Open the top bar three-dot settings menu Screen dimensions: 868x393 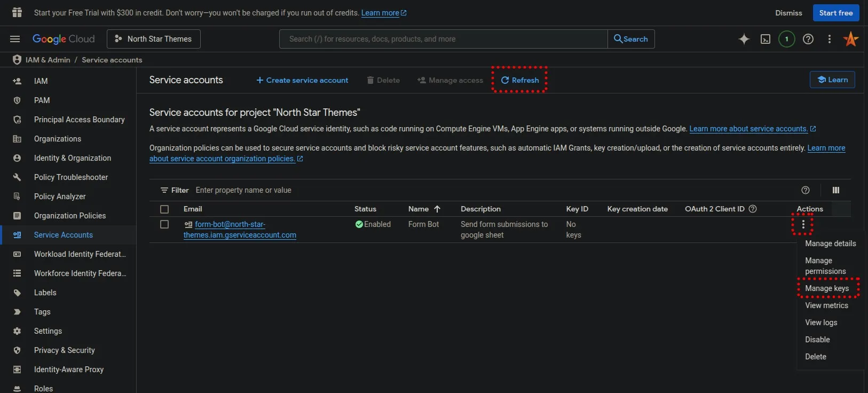[x=829, y=39]
